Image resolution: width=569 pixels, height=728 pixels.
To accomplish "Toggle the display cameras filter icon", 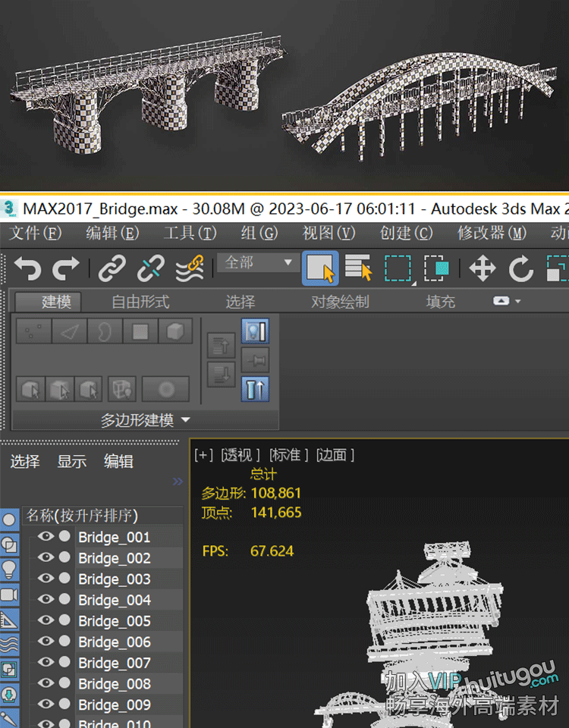I will pyautogui.click(x=9, y=594).
